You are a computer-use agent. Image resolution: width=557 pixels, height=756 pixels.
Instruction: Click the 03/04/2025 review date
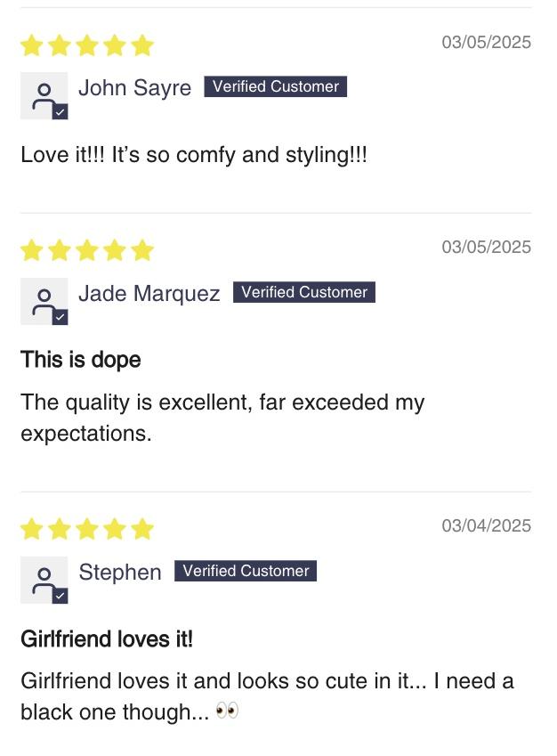486,525
